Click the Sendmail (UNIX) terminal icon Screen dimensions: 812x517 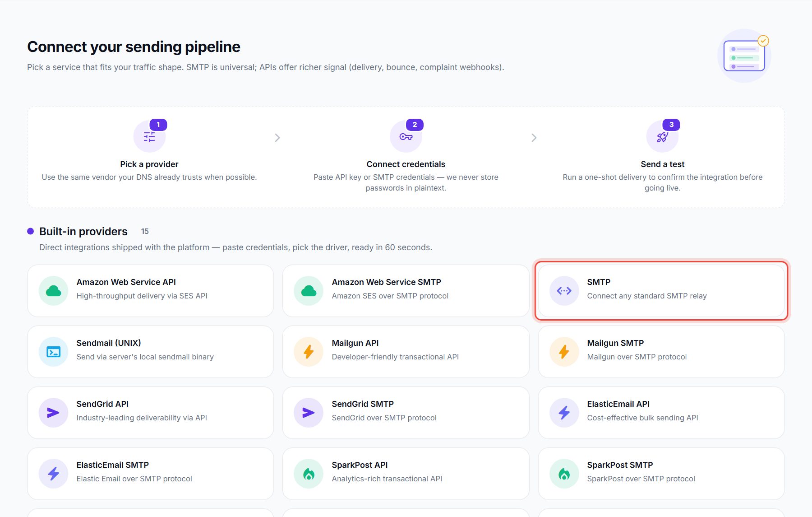(x=53, y=352)
